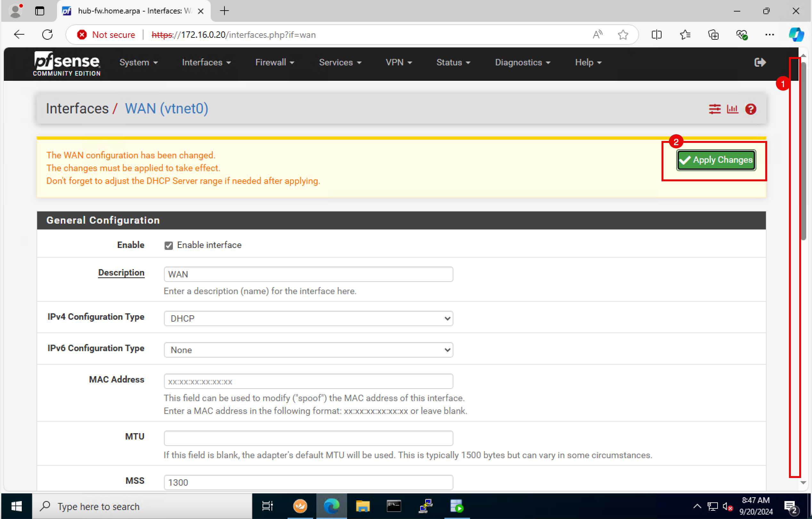This screenshot has height=519, width=812.
Task: Add page to favorites star icon
Action: (x=623, y=35)
